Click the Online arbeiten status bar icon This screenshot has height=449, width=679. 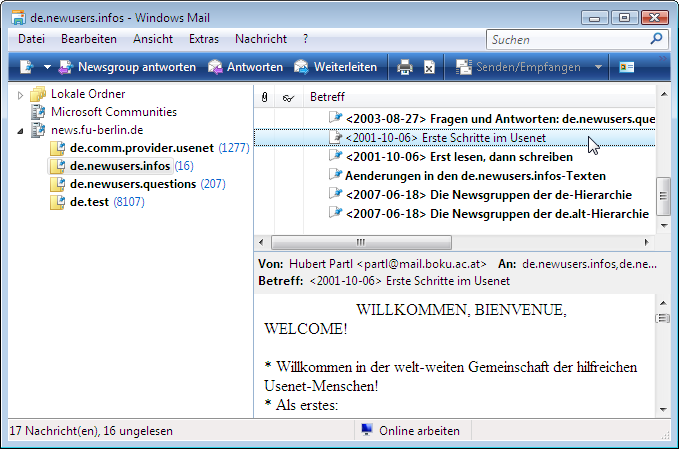click(367, 431)
